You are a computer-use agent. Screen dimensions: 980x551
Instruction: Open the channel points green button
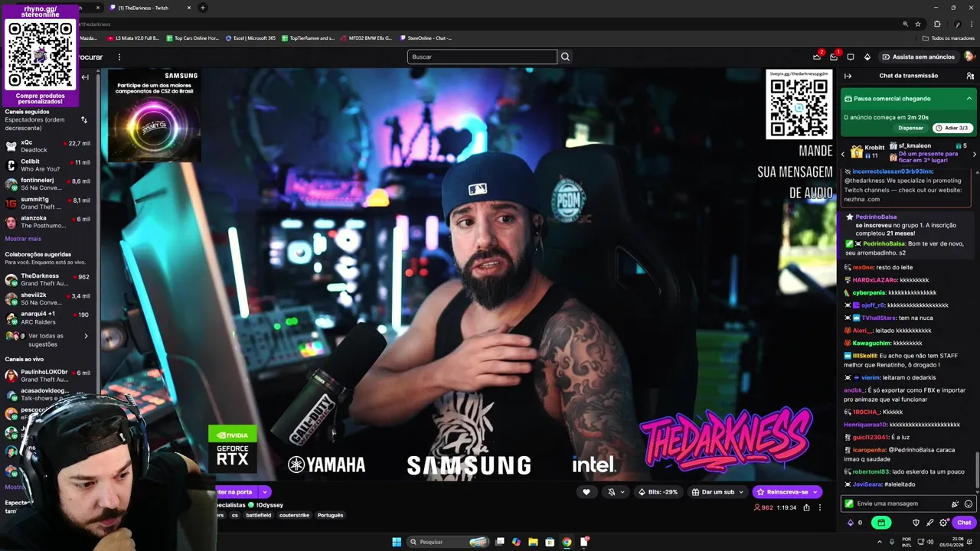click(881, 523)
